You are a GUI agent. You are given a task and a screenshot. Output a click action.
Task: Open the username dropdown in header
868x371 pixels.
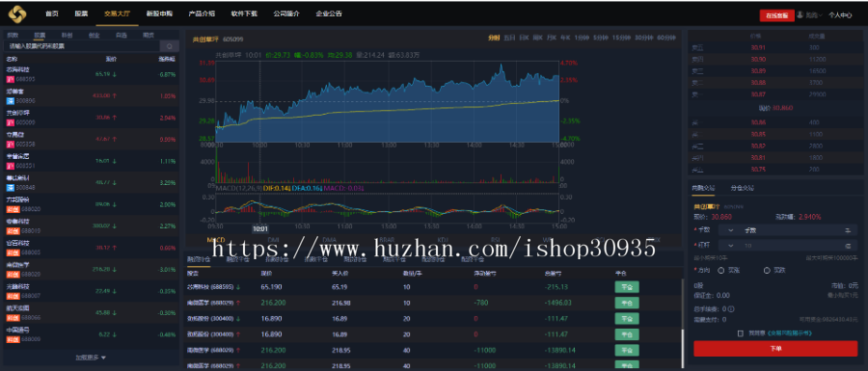click(x=814, y=14)
